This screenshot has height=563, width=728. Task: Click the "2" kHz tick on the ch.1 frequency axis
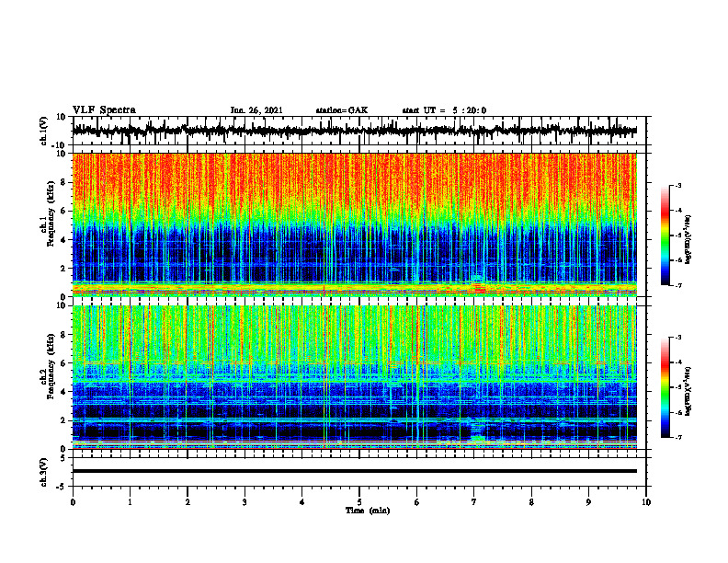[64, 268]
